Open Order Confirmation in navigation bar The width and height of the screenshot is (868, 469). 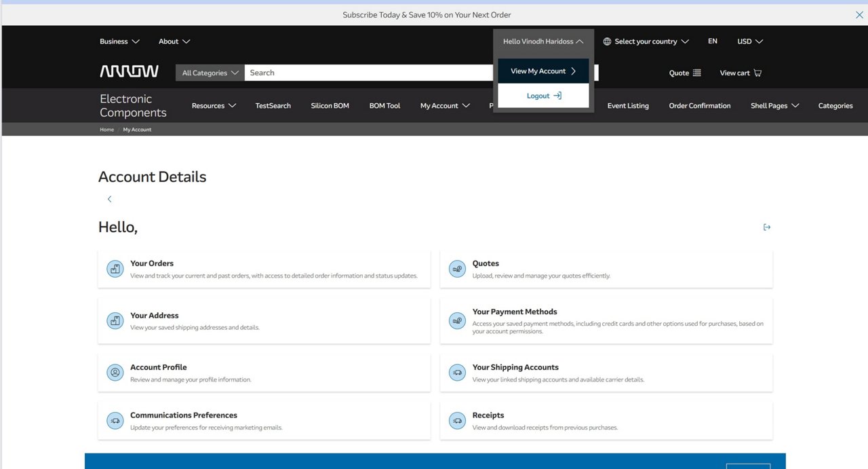point(700,106)
